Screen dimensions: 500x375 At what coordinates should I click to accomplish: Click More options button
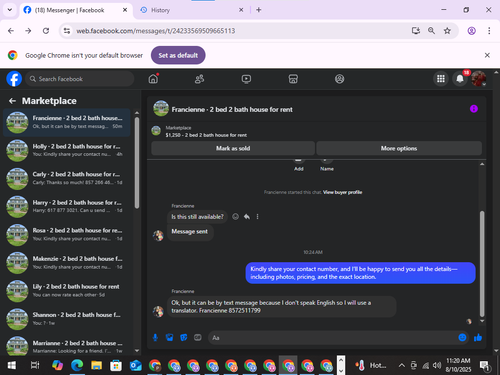pyautogui.click(x=399, y=148)
